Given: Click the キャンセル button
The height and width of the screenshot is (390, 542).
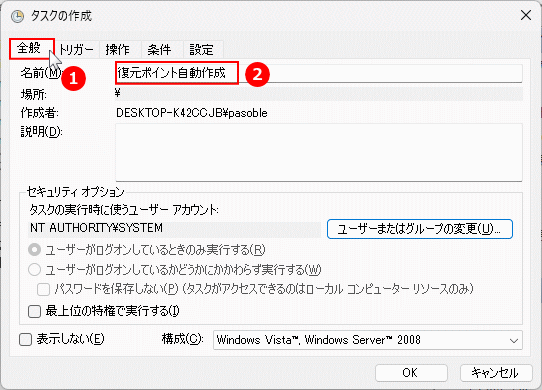Looking at the screenshot, I should pos(496,373).
